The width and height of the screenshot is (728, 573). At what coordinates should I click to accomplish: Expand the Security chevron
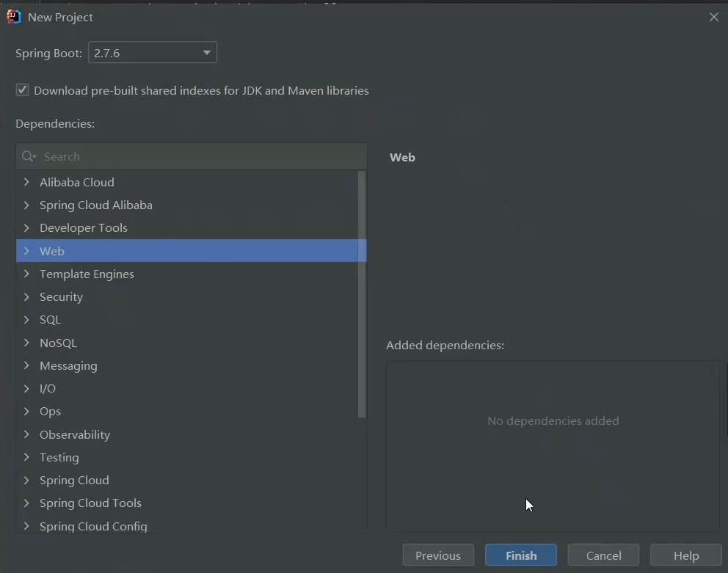26,296
